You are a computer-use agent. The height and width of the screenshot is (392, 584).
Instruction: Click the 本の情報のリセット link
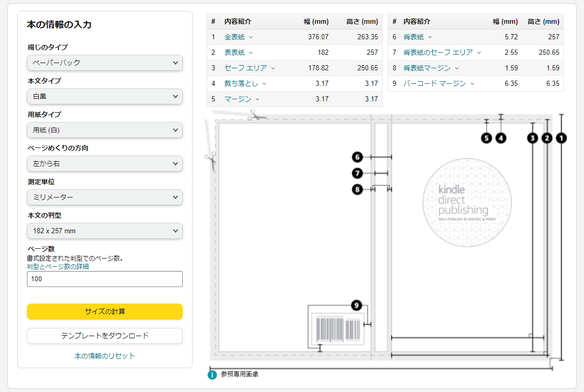[x=105, y=356]
